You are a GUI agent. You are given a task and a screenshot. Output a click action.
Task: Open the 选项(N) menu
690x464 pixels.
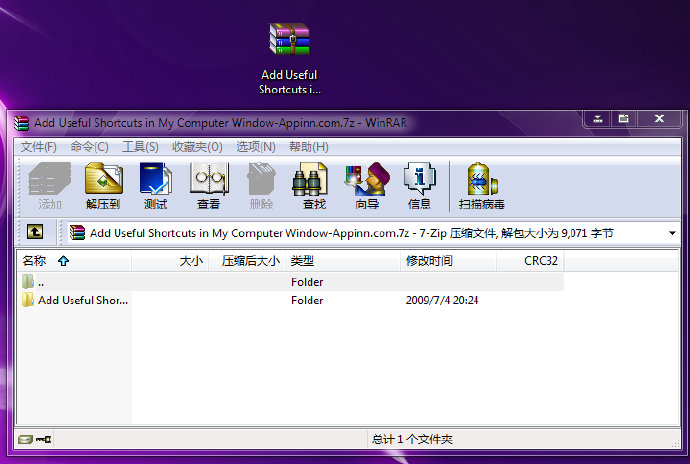tap(256, 147)
